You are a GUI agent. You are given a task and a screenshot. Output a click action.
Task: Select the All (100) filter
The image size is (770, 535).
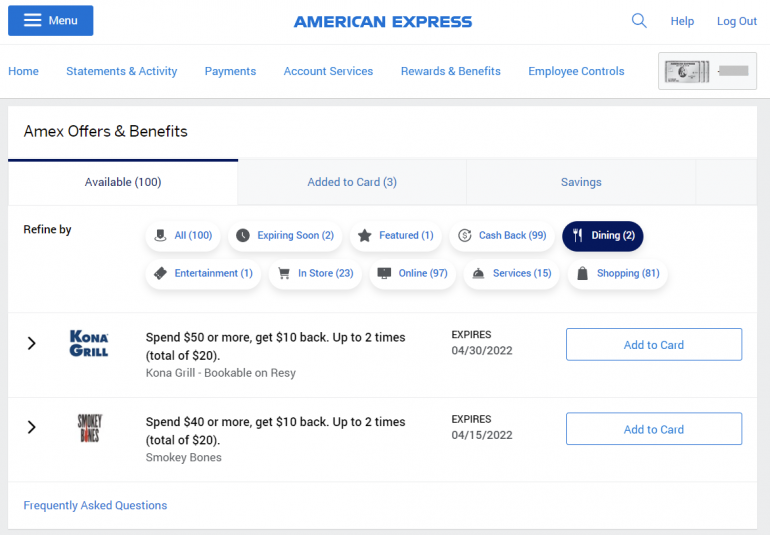click(x=182, y=236)
